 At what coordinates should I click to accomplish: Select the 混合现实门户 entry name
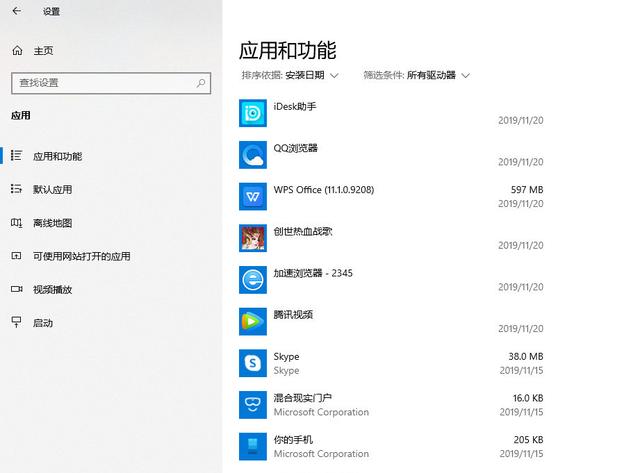[302, 398]
